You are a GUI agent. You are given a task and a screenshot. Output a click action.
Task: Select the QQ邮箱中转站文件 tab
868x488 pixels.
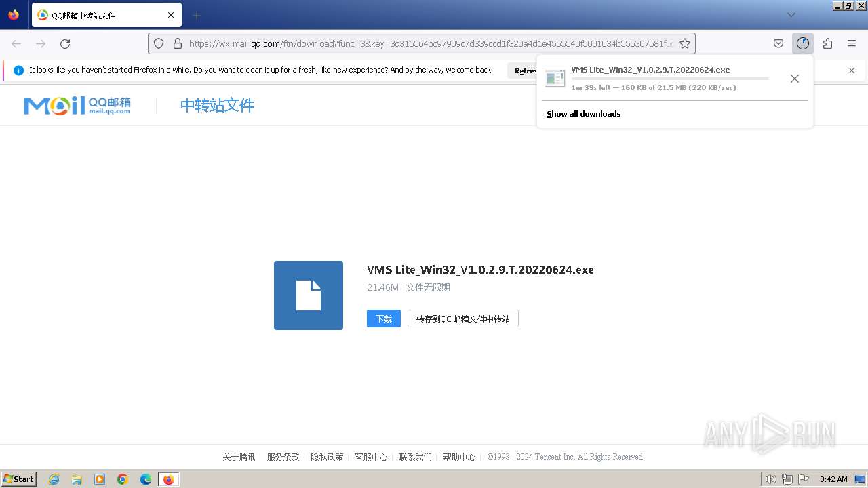[106, 15]
